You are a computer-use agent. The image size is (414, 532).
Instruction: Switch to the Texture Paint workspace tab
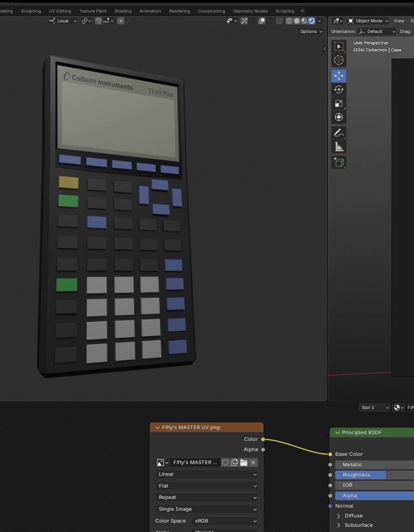click(93, 11)
